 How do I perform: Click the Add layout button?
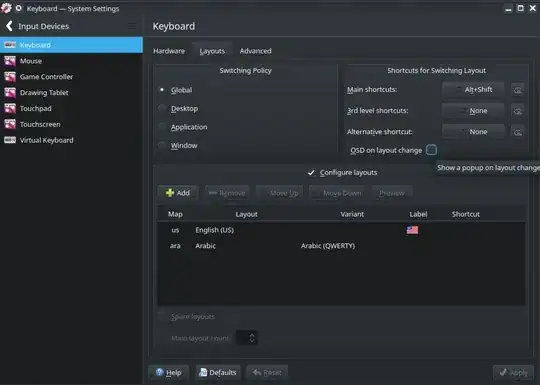coord(178,193)
